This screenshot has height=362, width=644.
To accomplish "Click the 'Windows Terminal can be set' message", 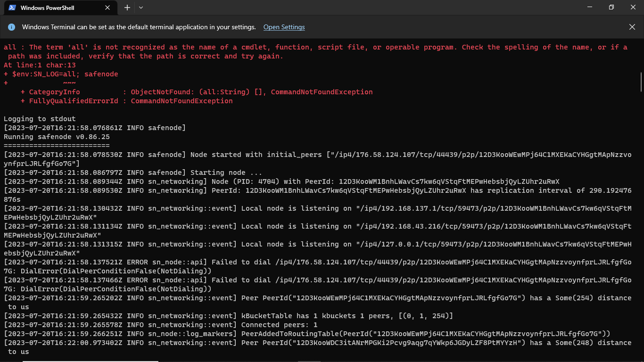I will click(139, 27).
